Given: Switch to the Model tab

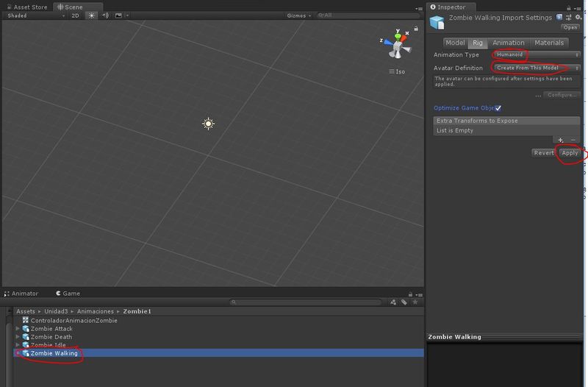Looking at the screenshot, I should (455, 43).
